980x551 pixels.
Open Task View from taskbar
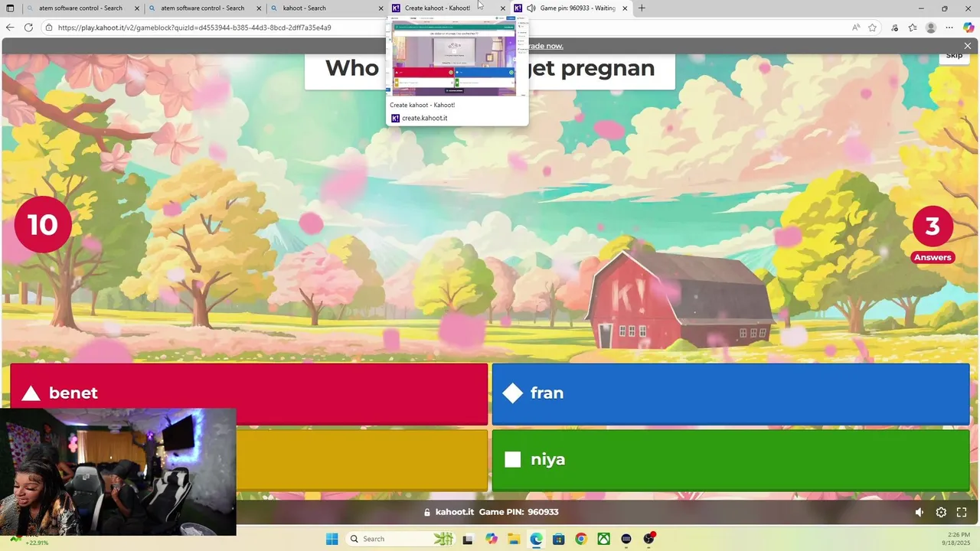pos(468,539)
